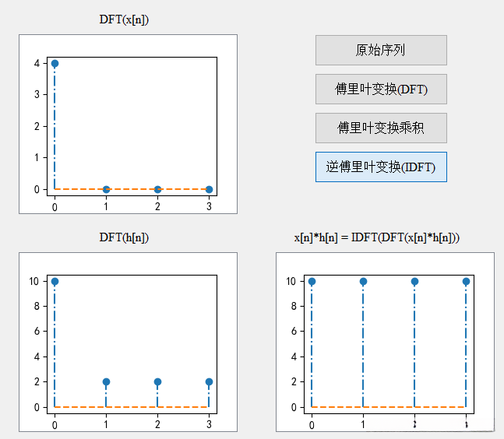Click the DFT(x[n]) plot title
This screenshot has width=504, height=439.
124,19
